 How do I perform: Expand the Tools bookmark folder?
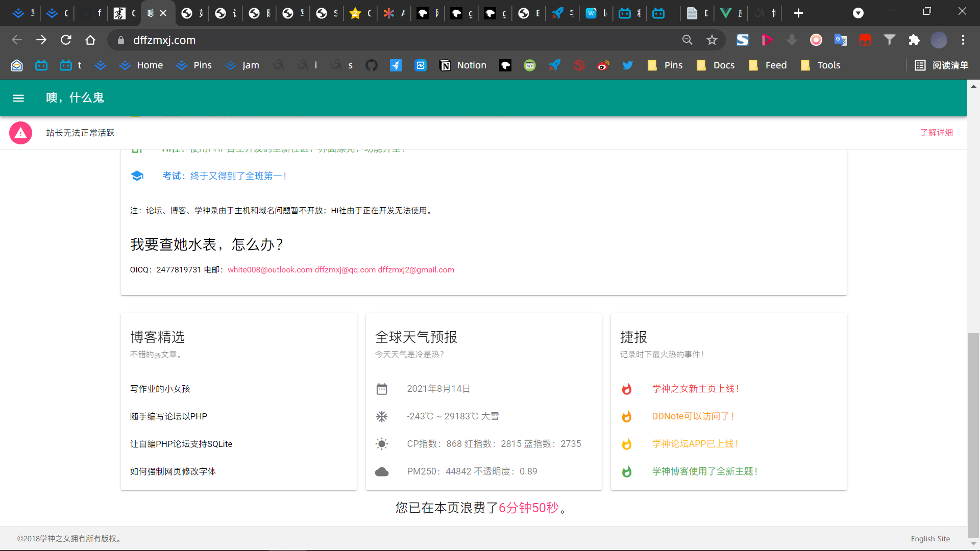(x=821, y=65)
